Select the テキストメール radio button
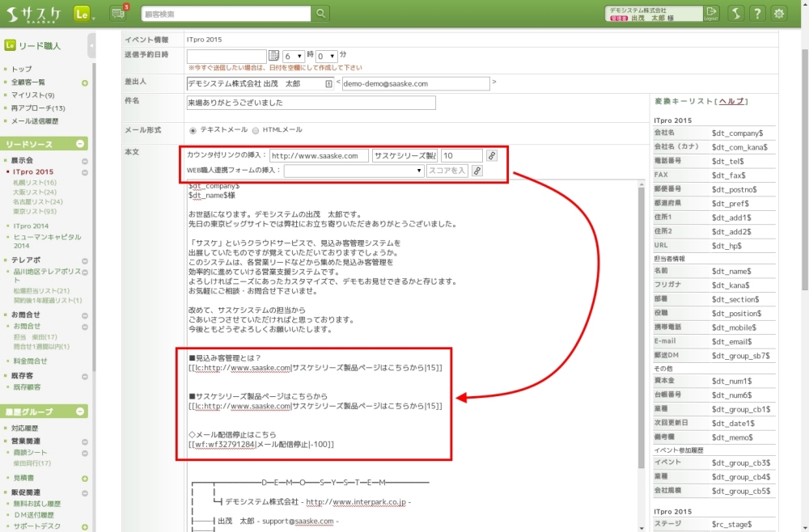 [x=193, y=130]
